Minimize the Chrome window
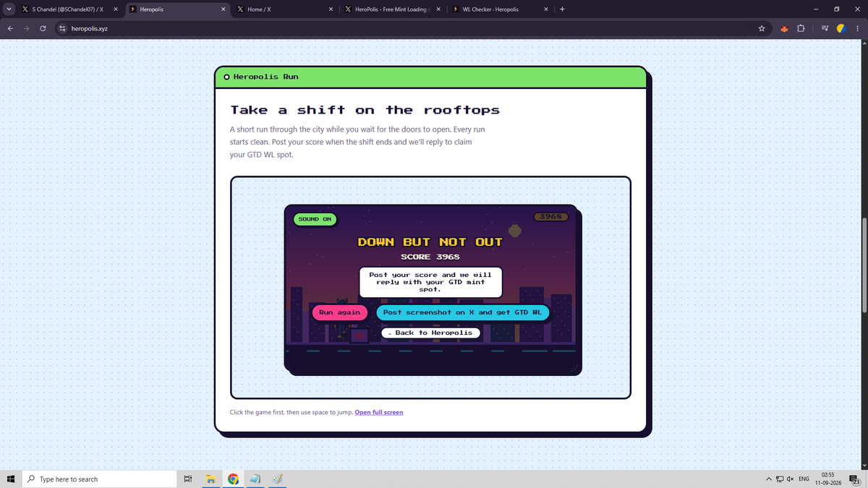The width and height of the screenshot is (868, 488). tap(816, 9)
